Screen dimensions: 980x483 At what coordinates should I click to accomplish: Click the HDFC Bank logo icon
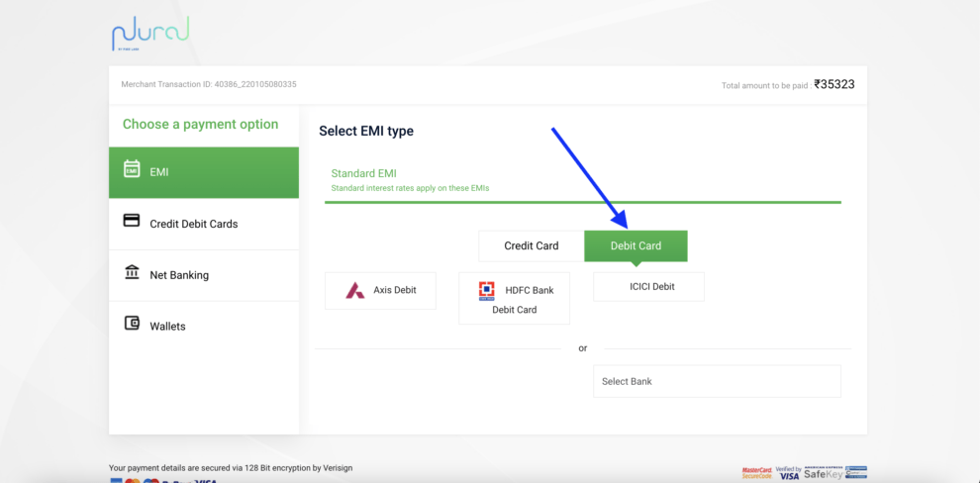coord(486,290)
